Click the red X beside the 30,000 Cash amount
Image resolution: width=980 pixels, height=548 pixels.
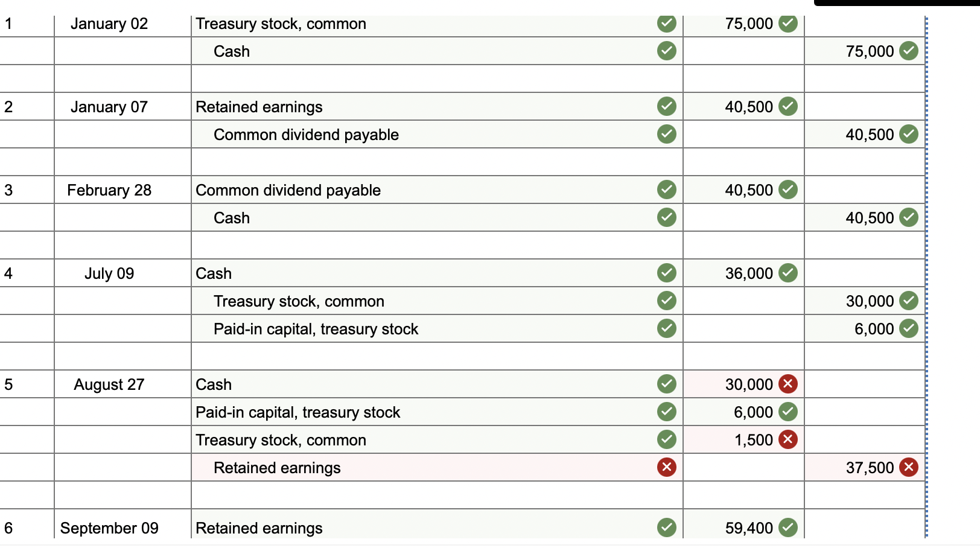pyautogui.click(x=788, y=384)
